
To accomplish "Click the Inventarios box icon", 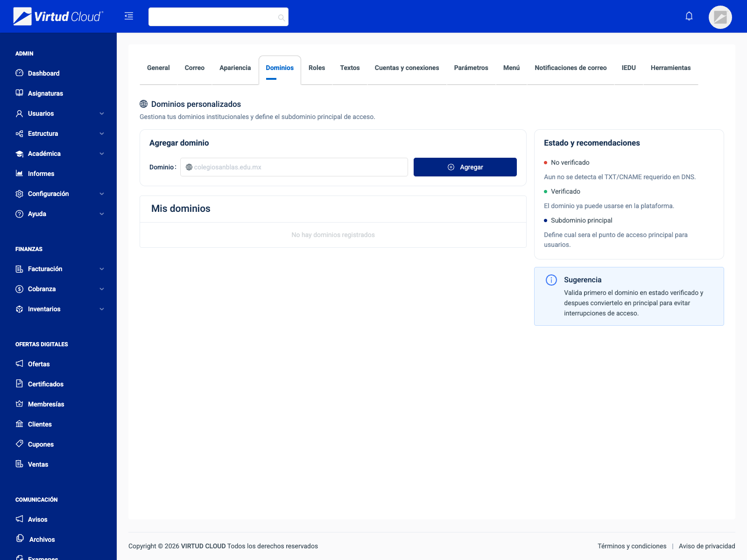I will point(19,309).
